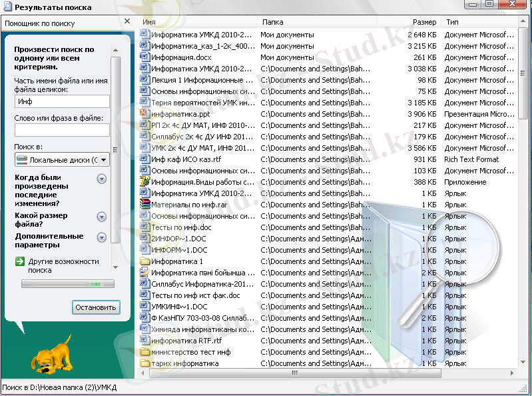Click the search progress bar
532x396 pixels.
pos(67,284)
